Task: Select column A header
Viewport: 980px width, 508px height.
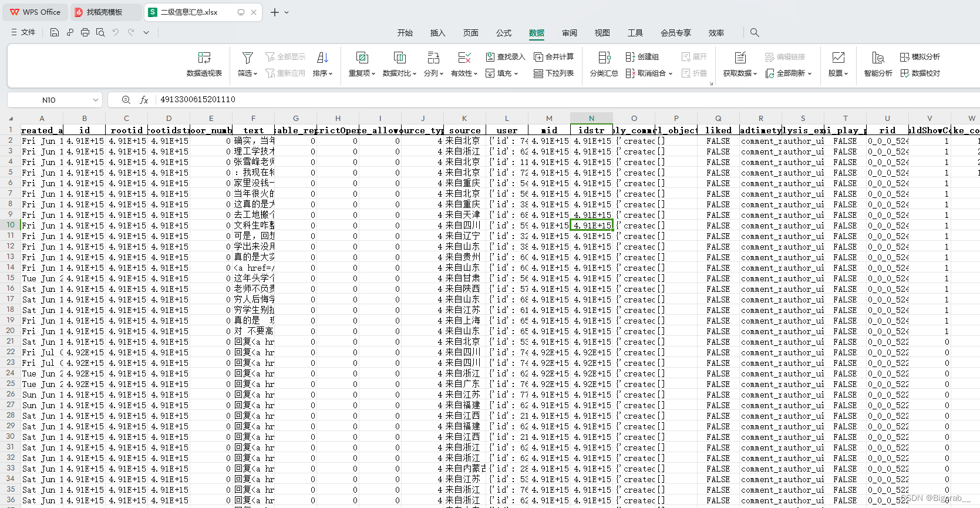Action: point(42,119)
